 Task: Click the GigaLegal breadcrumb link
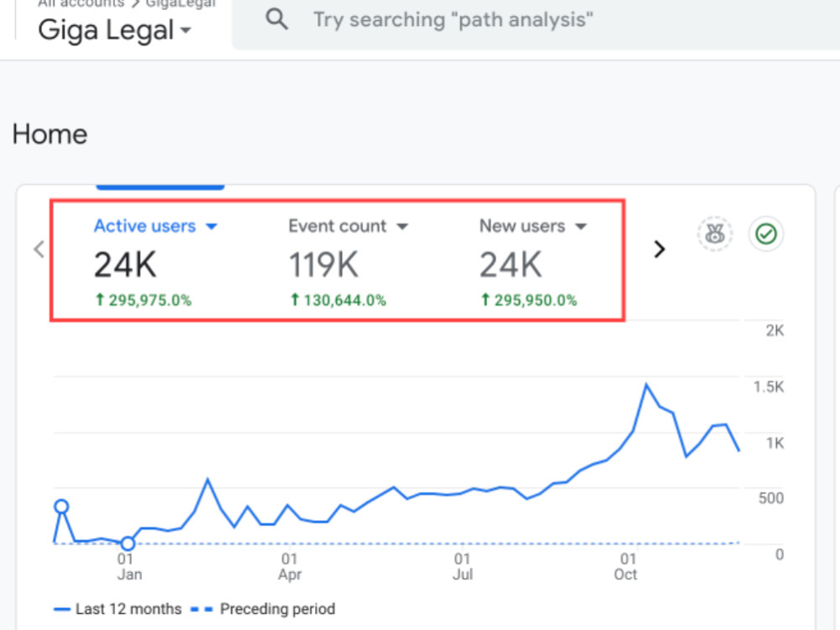181,3
